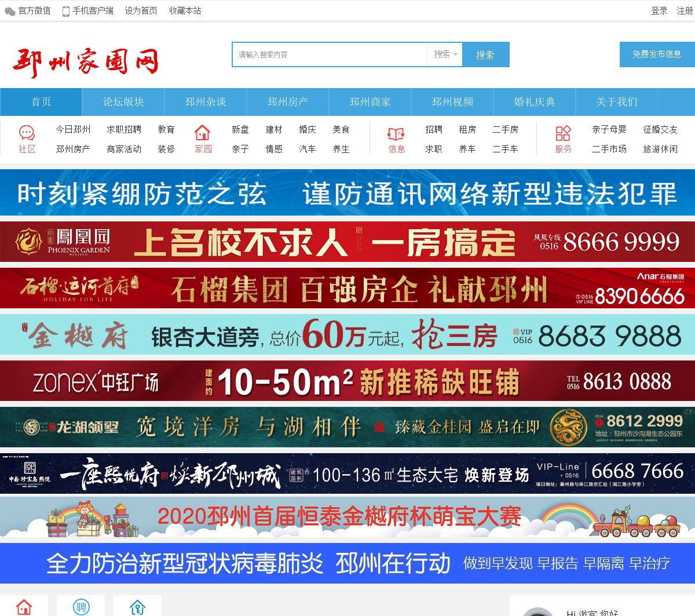Screen dimensions: 695x616
Task: Open the zonex 中钰广场 ad banner
Action: tap(348, 381)
